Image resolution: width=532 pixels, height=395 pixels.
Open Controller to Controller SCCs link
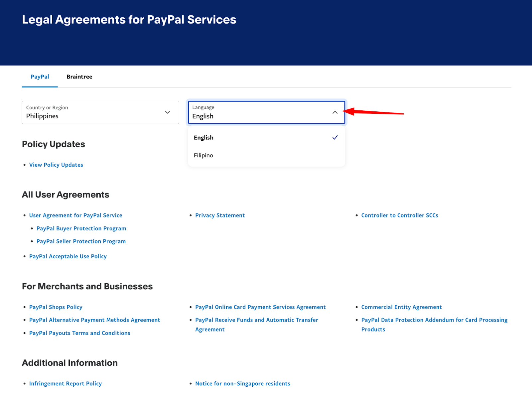pos(400,215)
